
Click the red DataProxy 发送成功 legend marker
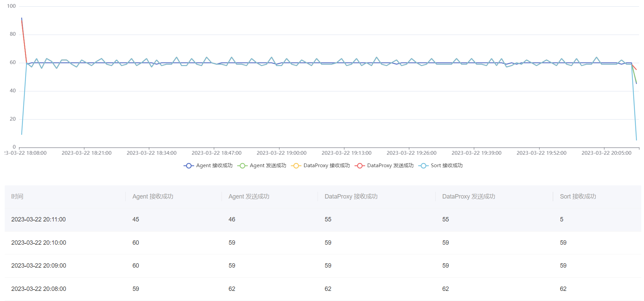click(x=360, y=165)
